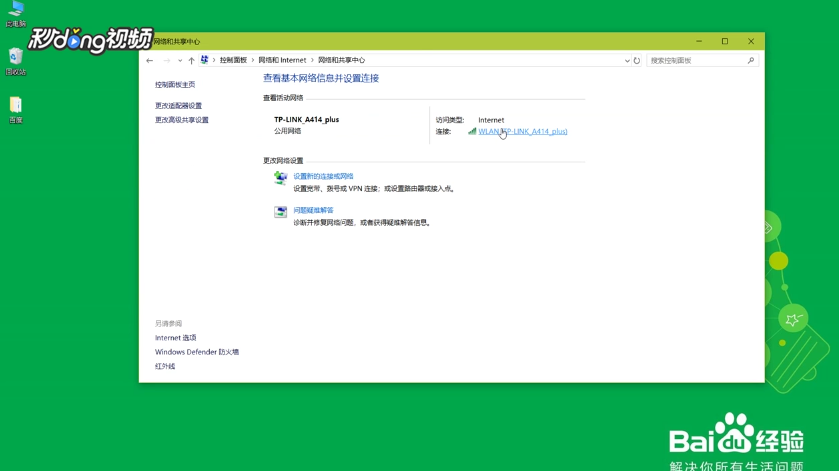Click the control panel address bar icon
The width and height of the screenshot is (839, 471).
[204, 60]
